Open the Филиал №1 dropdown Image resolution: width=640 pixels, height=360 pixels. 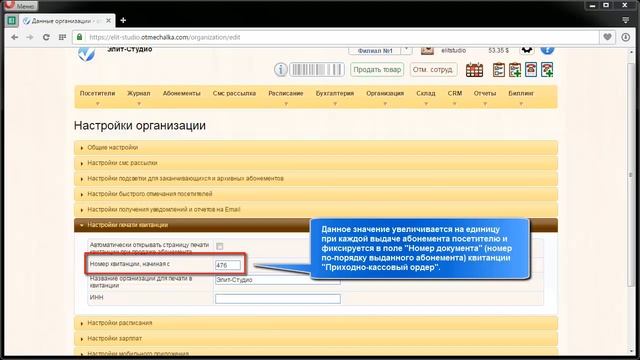pyautogui.click(x=380, y=51)
